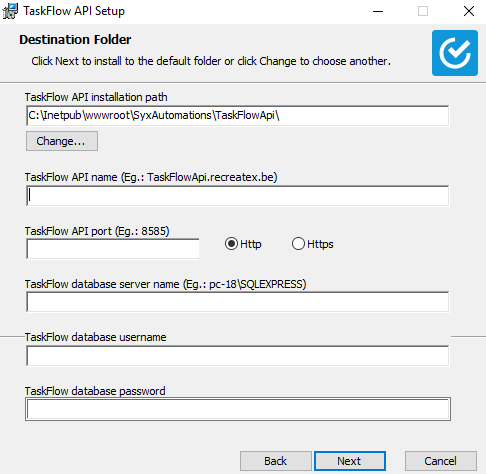Click the TaskFlow API Setup title bar text
486x474 pixels.
click(74, 11)
